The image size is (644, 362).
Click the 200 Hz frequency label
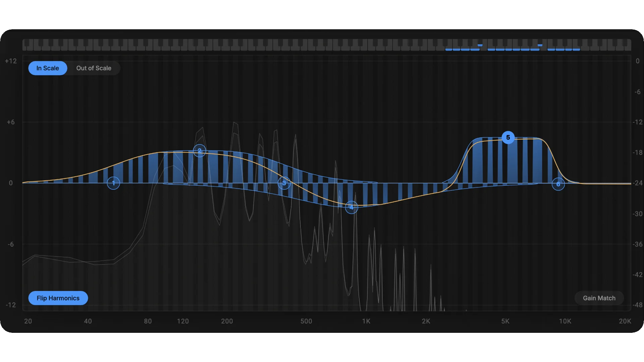[x=227, y=321]
